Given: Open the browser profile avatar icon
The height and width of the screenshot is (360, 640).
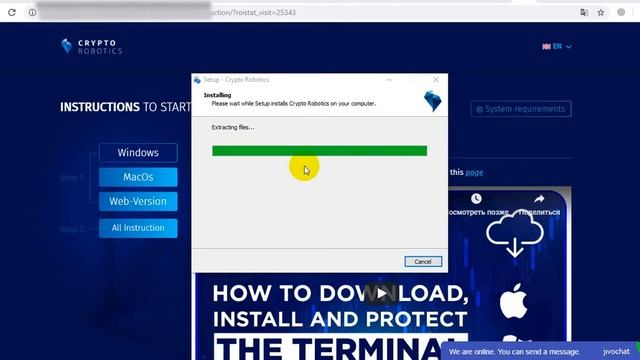Looking at the screenshot, I should [x=621, y=12].
